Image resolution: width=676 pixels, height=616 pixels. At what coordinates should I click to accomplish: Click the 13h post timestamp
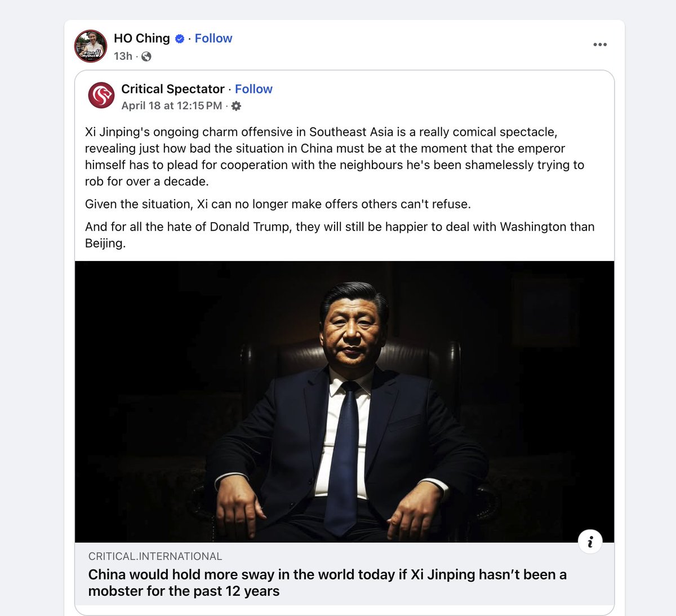tap(123, 56)
